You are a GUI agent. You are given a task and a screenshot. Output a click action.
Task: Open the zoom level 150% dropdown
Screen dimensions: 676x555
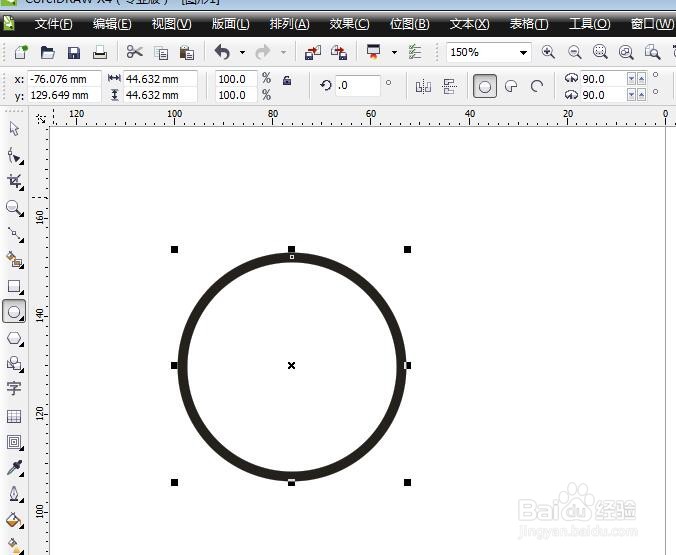pyautogui.click(x=523, y=53)
